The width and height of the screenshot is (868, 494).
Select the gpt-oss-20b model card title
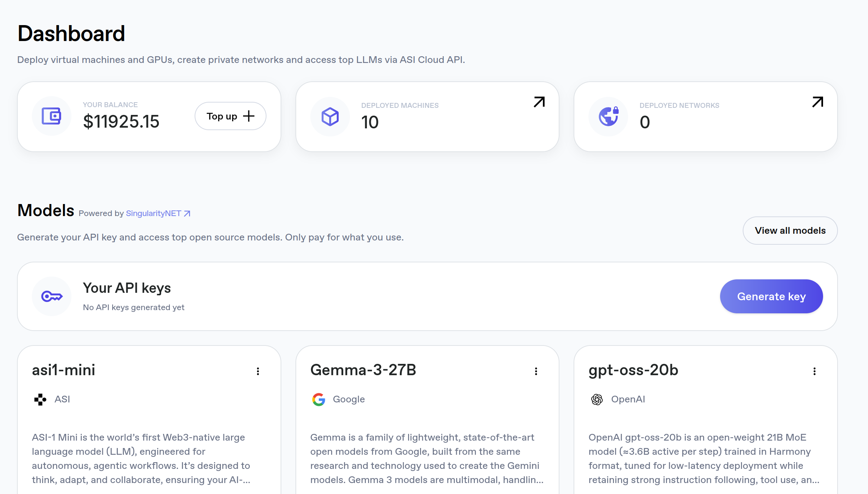(x=633, y=370)
